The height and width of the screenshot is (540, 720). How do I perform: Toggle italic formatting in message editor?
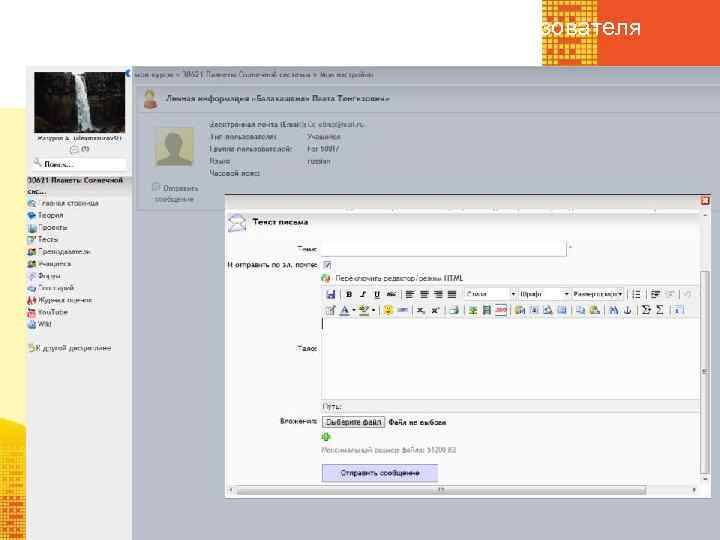[x=363, y=294]
